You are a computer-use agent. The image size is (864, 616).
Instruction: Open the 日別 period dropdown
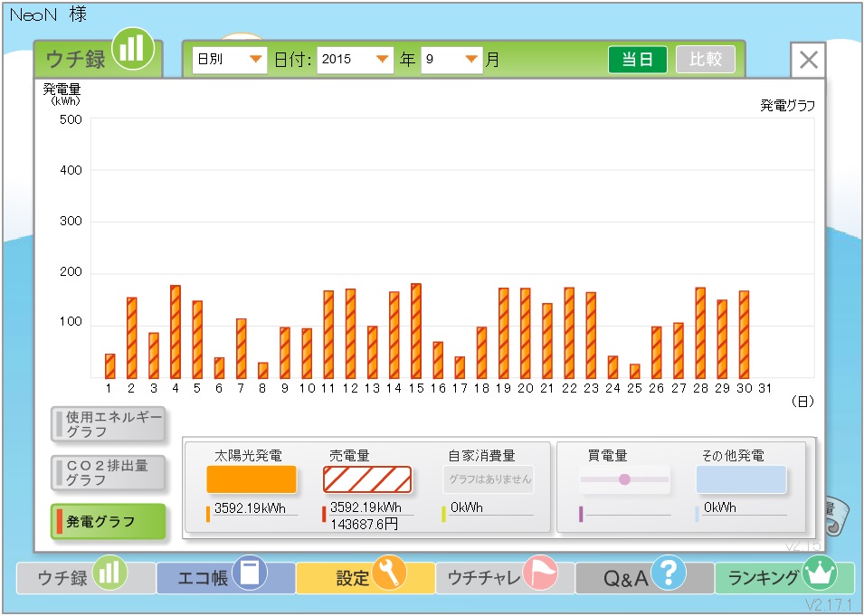click(229, 59)
